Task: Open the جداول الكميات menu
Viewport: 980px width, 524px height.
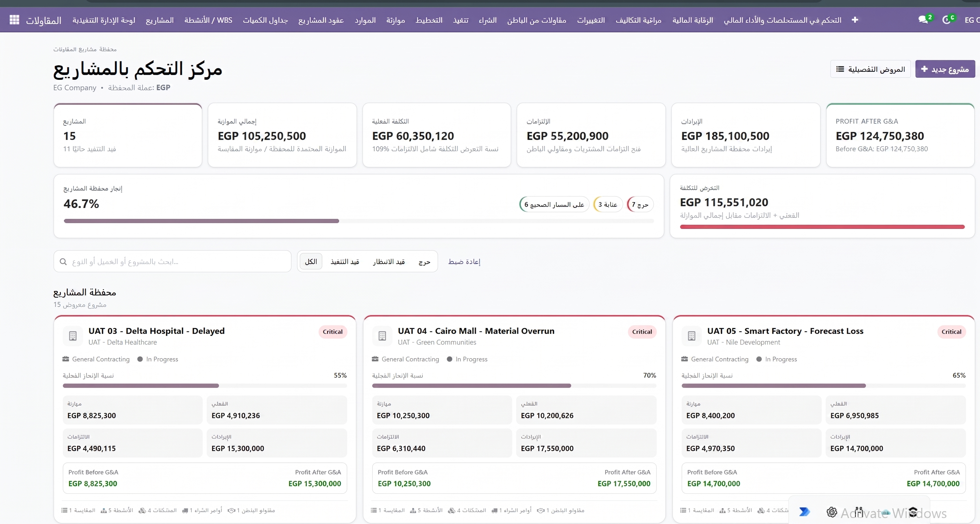Action: 266,20
